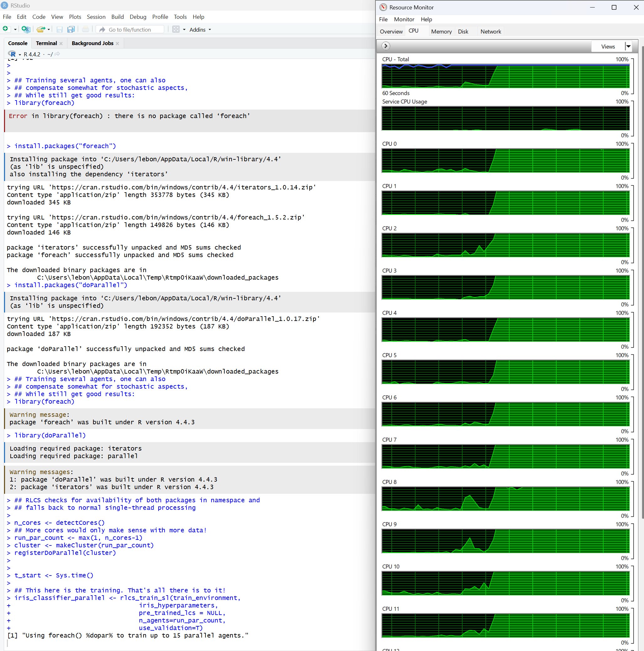Open recent files dropdown arrow
Image resolution: width=644 pixels, height=651 pixels.
[x=49, y=30]
